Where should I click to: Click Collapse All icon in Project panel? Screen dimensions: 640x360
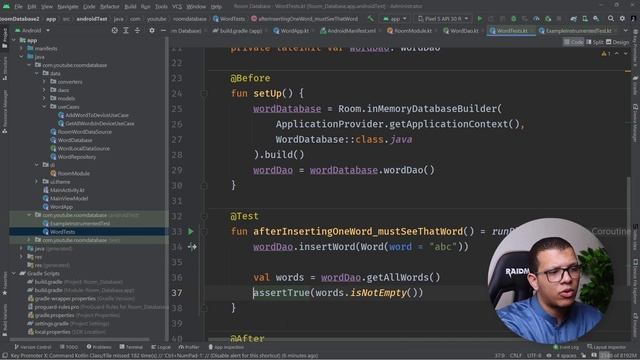137,31
